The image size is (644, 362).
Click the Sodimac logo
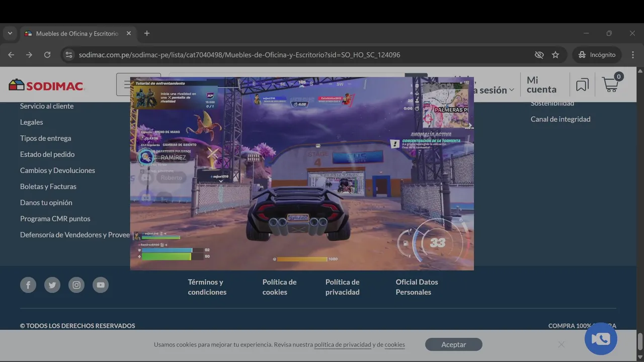46,85
